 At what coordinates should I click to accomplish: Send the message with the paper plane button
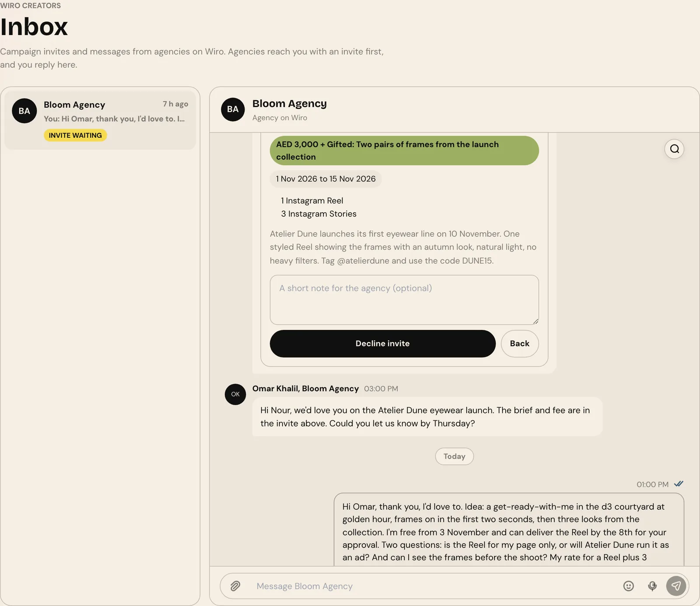tap(676, 586)
